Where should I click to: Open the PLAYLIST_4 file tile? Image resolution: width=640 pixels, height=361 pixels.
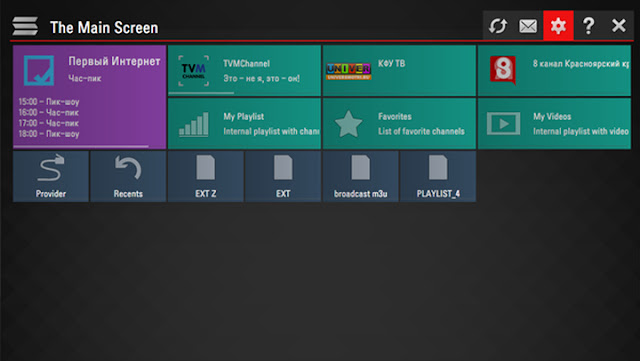[x=438, y=176]
